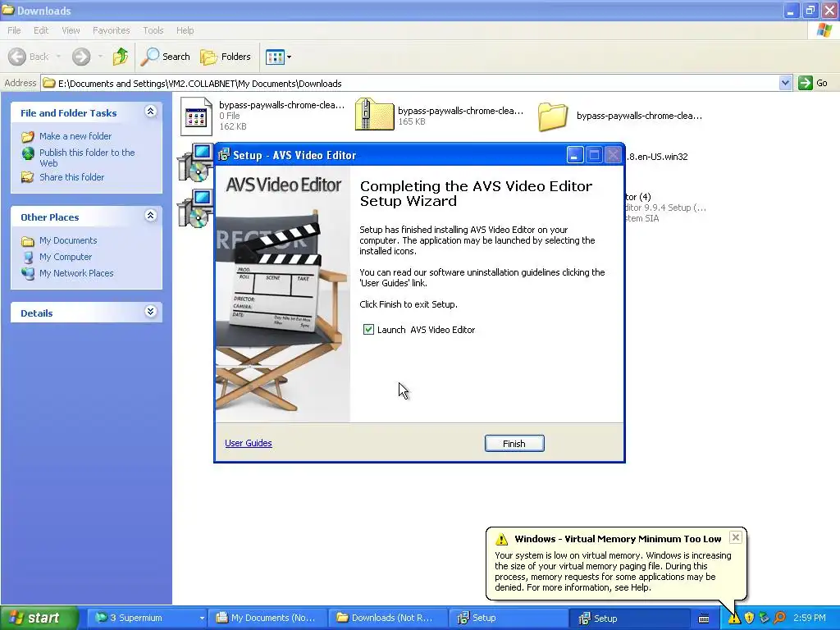Click the Go button

click(813, 83)
